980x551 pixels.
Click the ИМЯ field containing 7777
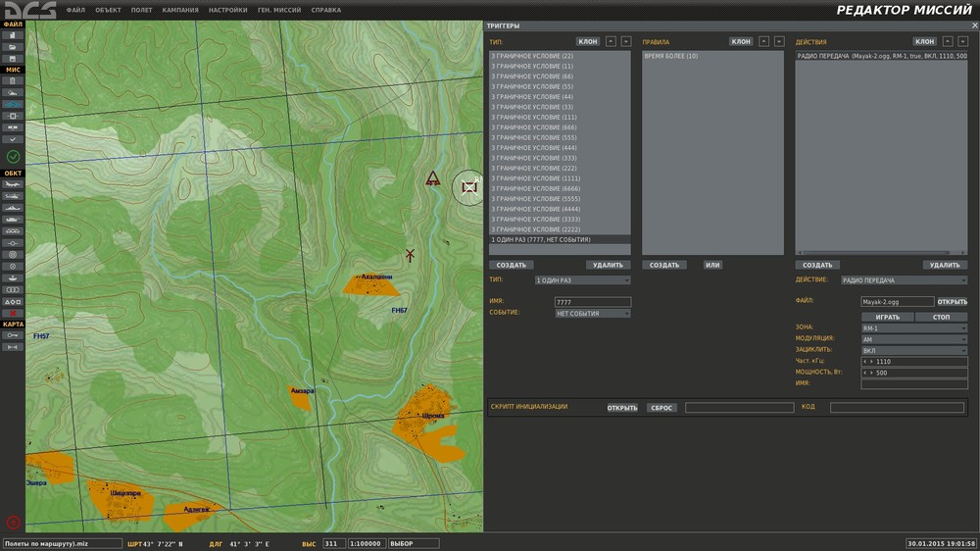592,302
